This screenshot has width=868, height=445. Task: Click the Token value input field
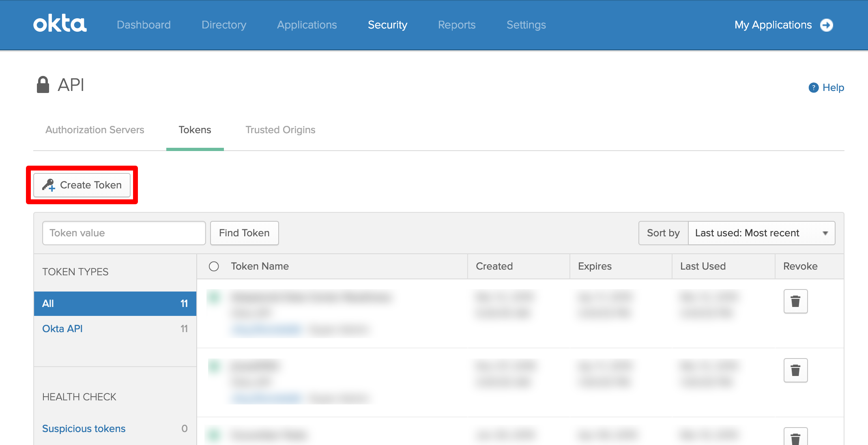click(124, 233)
